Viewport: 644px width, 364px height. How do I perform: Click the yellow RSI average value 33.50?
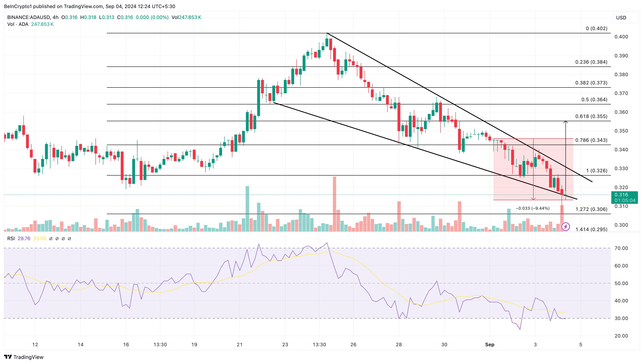pyautogui.click(x=40, y=239)
